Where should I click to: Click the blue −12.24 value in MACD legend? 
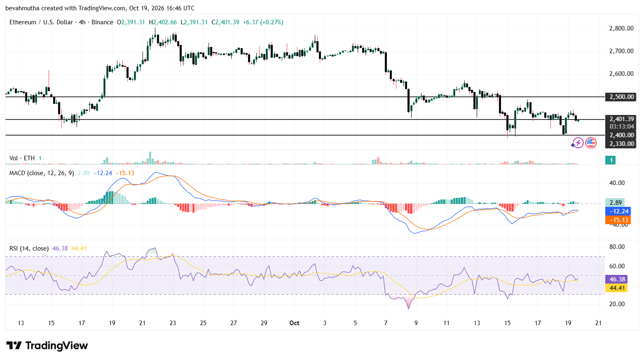point(103,173)
